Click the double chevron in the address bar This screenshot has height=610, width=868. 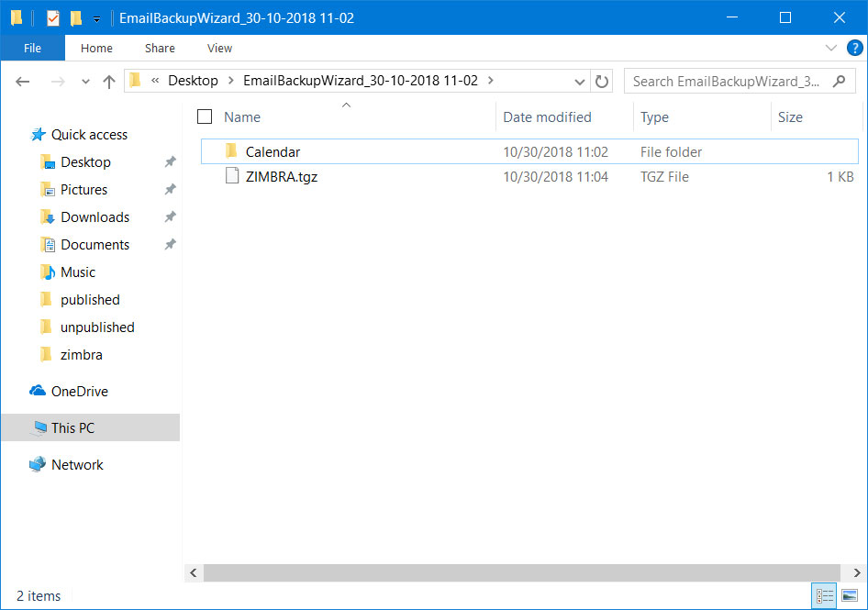click(155, 81)
